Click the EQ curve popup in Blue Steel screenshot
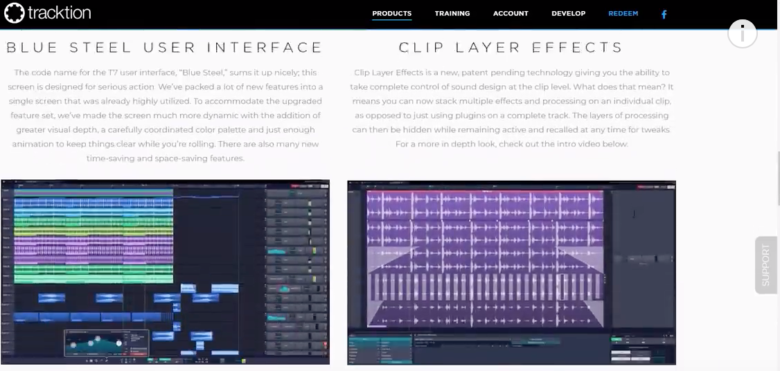The width and height of the screenshot is (780, 371). pyautogui.click(x=106, y=343)
